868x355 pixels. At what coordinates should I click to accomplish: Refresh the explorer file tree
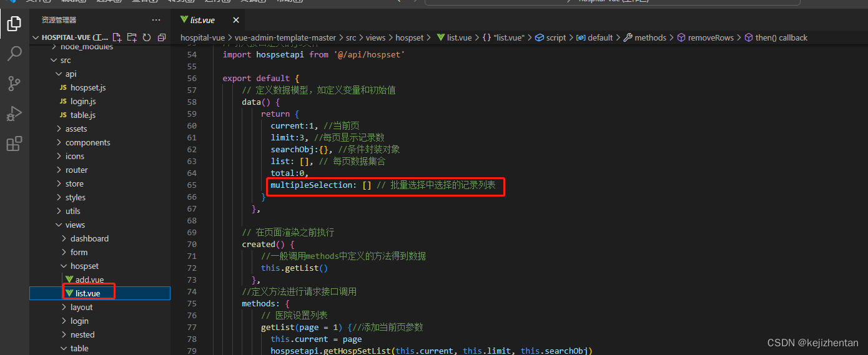click(x=147, y=37)
